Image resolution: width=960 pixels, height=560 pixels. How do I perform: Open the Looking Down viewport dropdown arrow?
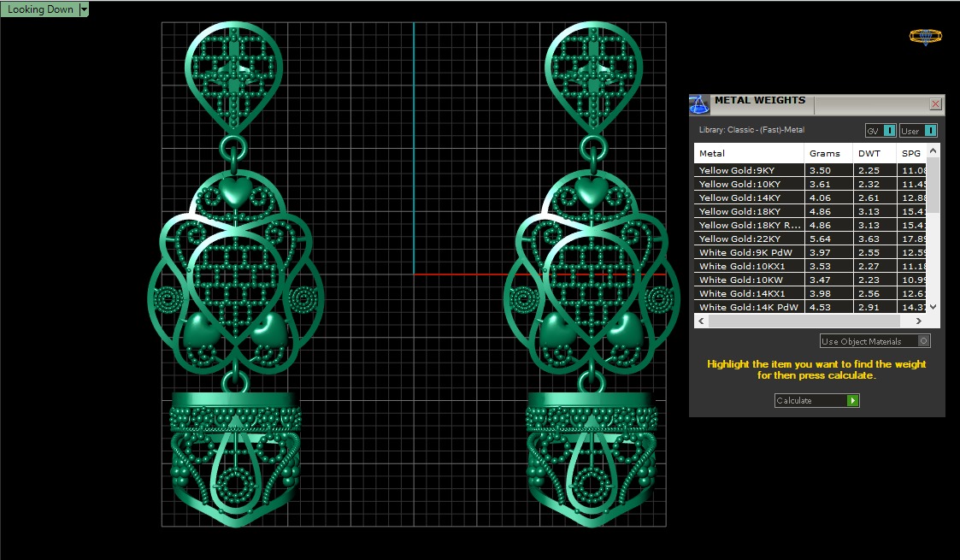(x=84, y=9)
